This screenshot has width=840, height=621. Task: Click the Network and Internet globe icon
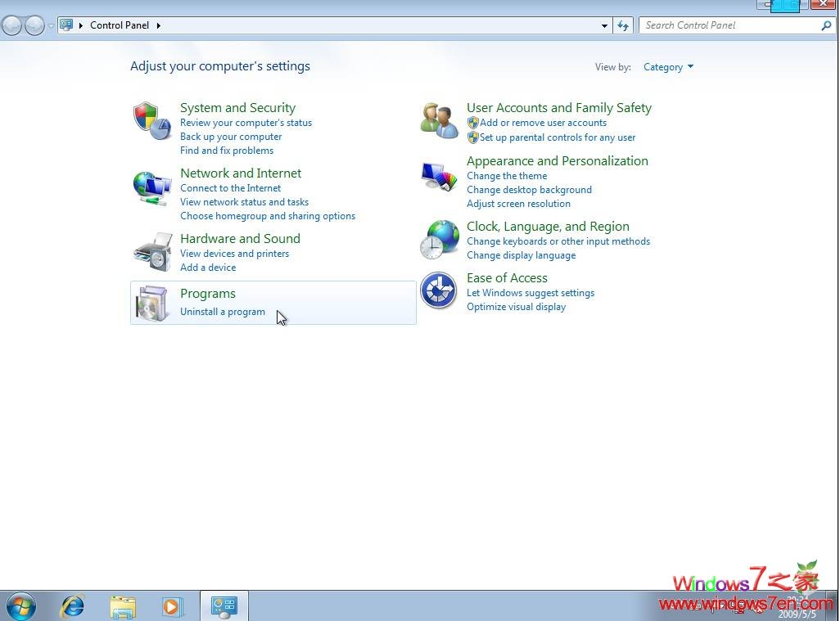coord(152,187)
